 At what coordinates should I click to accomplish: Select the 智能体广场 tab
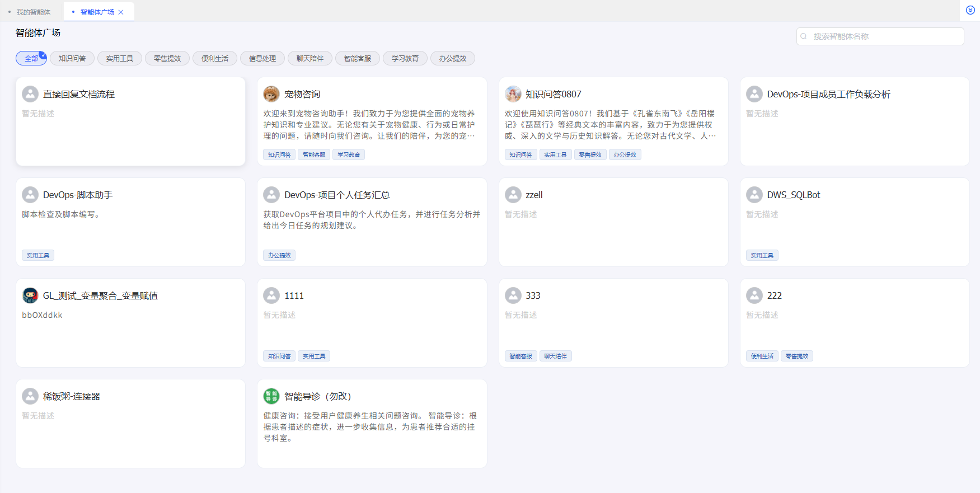97,12
